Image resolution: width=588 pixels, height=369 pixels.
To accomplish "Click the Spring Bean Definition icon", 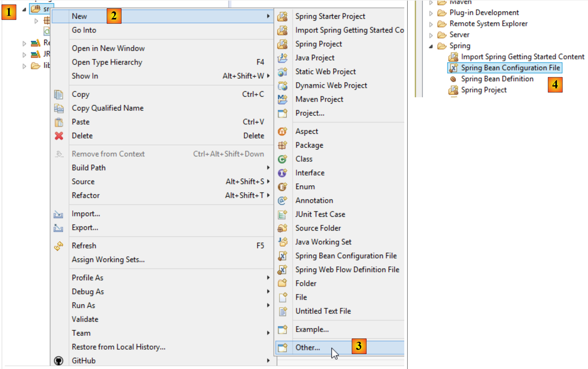I will click(x=453, y=79).
